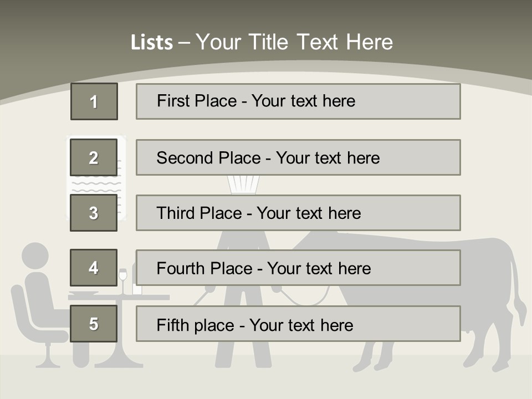This screenshot has width=532, height=399.
Task: Click the wine glass on the table
Action: click(x=122, y=277)
